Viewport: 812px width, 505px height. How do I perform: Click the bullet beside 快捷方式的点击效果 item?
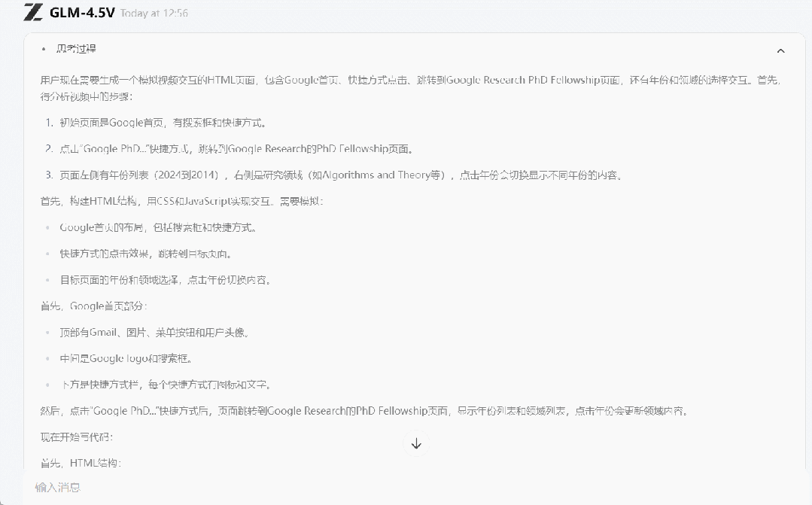coord(47,254)
